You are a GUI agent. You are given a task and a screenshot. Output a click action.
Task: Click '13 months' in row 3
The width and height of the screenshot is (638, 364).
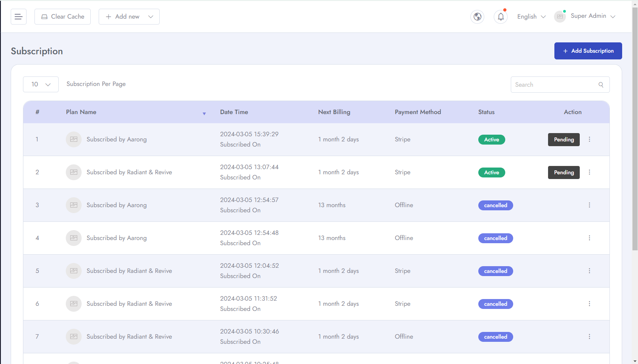(332, 205)
